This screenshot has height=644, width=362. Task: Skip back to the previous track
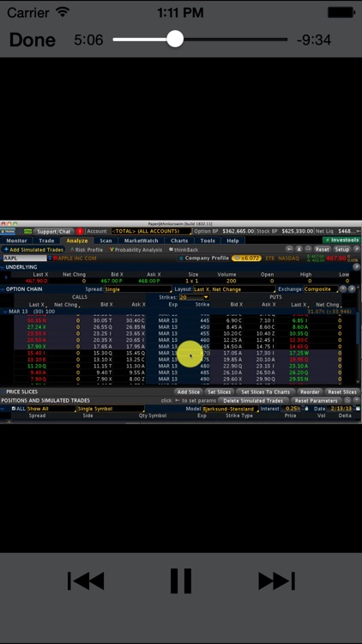point(86,580)
